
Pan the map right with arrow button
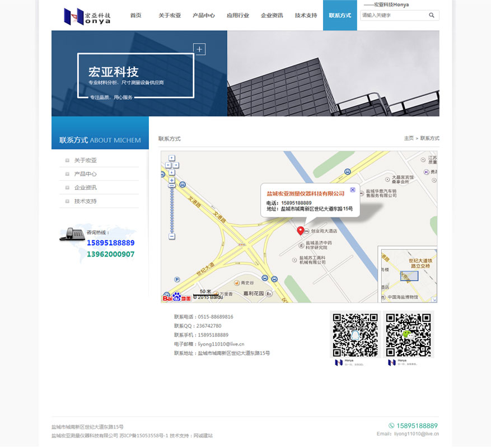pos(176,165)
